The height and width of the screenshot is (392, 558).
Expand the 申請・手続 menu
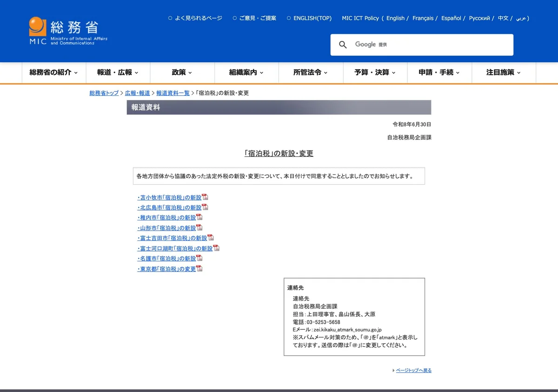(x=439, y=73)
